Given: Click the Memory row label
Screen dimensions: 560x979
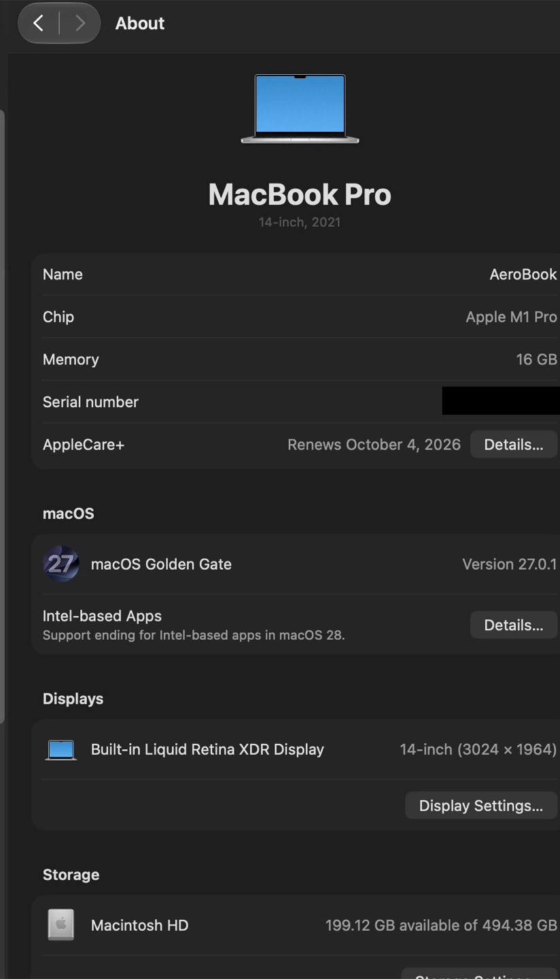Looking at the screenshot, I should pyautogui.click(x=71, y=360).
